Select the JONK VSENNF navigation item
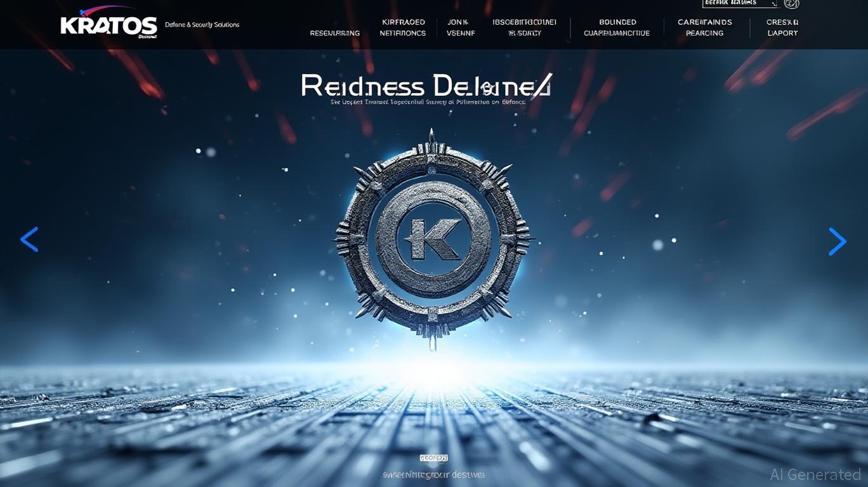 point(461,27)
